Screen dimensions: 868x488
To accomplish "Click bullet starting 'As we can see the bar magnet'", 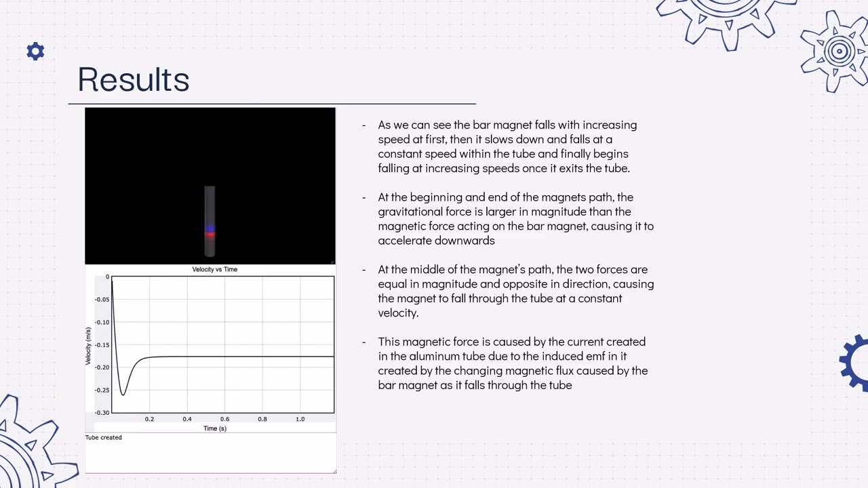I will click(507, 146).
